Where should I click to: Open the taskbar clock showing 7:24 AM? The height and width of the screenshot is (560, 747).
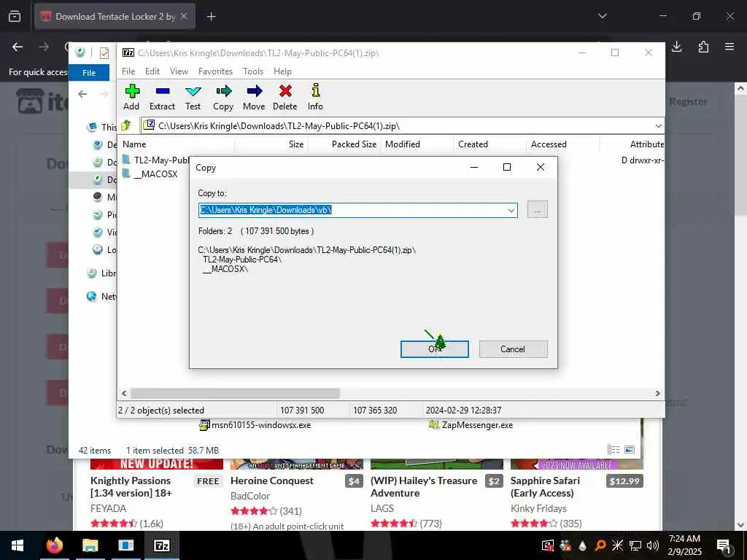point(684,545)
